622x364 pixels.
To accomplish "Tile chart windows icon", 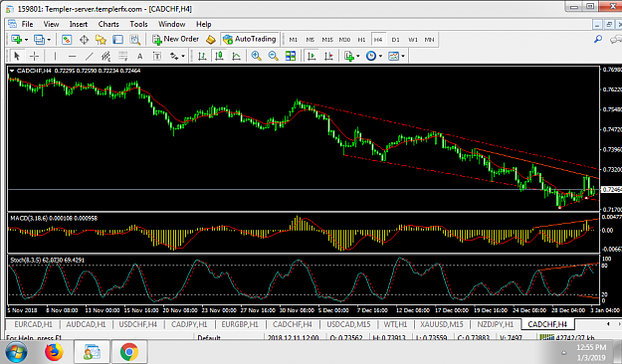I will pos(291,56).
